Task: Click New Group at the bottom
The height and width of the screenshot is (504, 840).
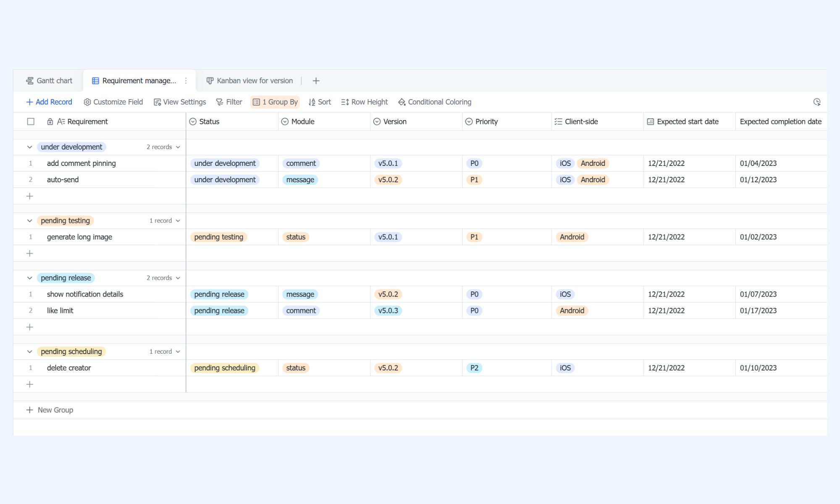Action: 50,410
